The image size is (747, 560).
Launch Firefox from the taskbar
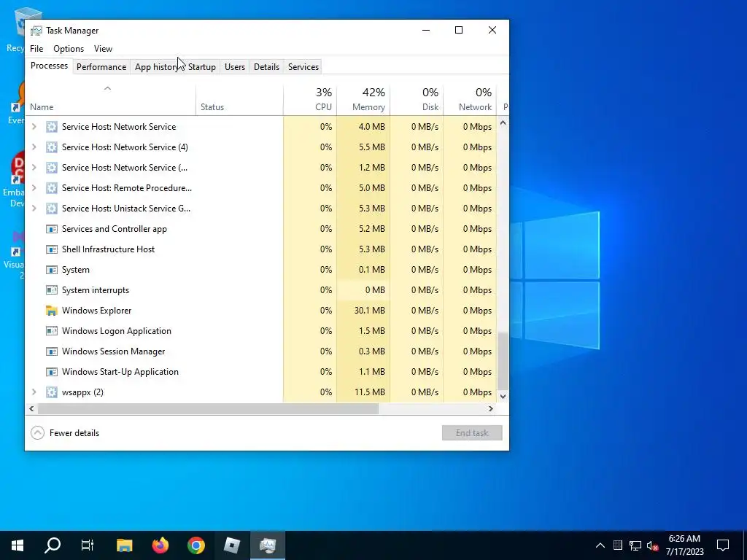160,545
